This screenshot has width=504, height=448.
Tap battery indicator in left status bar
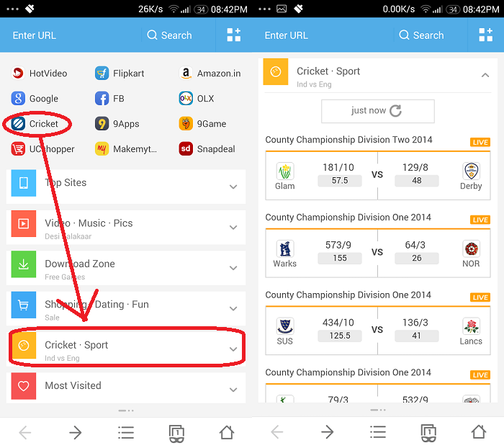(x=201, y=9)
